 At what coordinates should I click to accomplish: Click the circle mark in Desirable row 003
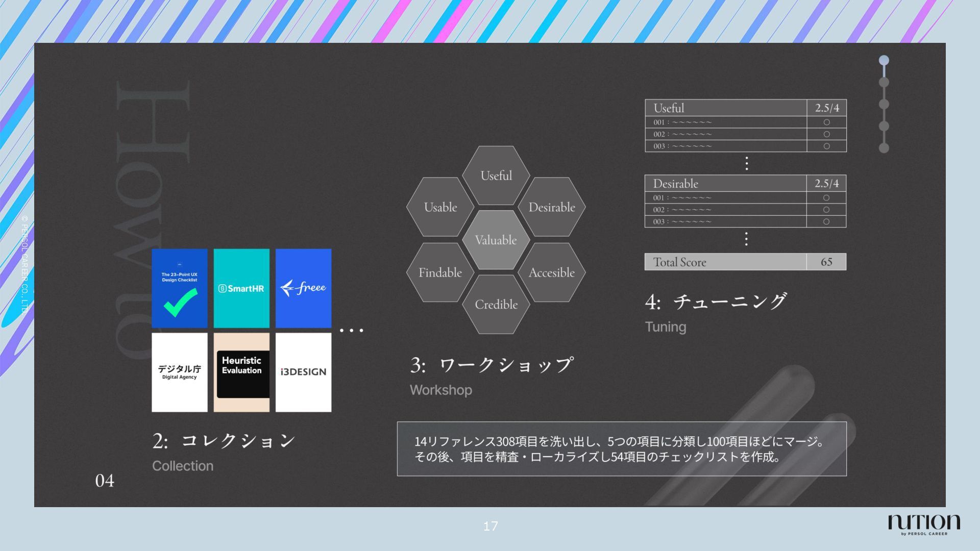pyautogui.click(x=827, y=221)
